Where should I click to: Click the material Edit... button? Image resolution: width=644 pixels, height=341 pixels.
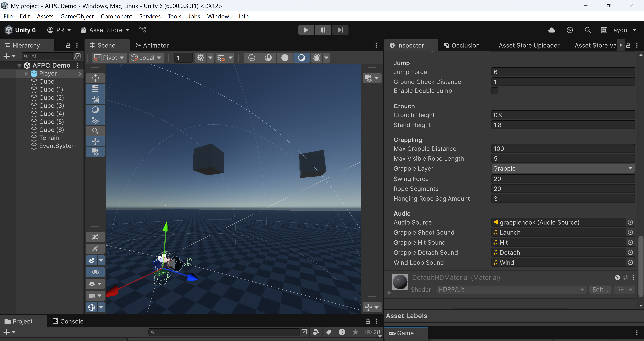(600, 290)
